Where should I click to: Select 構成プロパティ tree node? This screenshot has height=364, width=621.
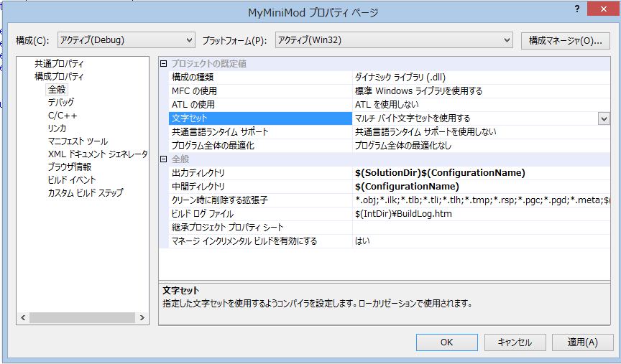(59, 77)
